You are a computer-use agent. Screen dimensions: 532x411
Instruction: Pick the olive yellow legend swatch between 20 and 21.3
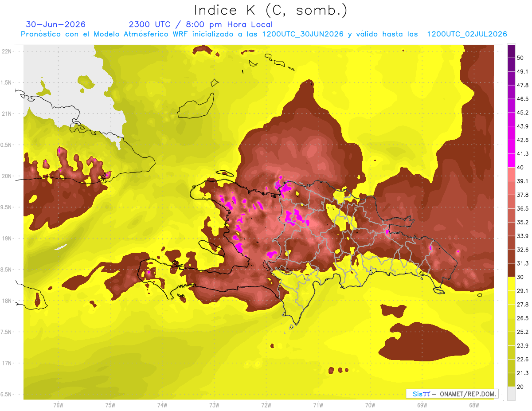(x=511, y=380)
